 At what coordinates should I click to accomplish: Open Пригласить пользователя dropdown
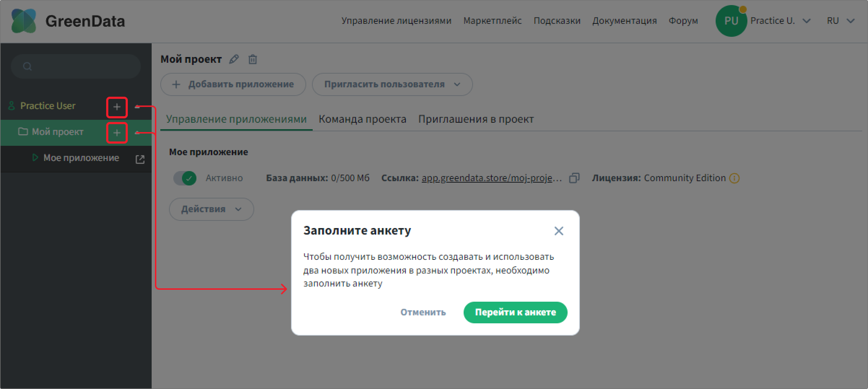[x=392, y=84]
